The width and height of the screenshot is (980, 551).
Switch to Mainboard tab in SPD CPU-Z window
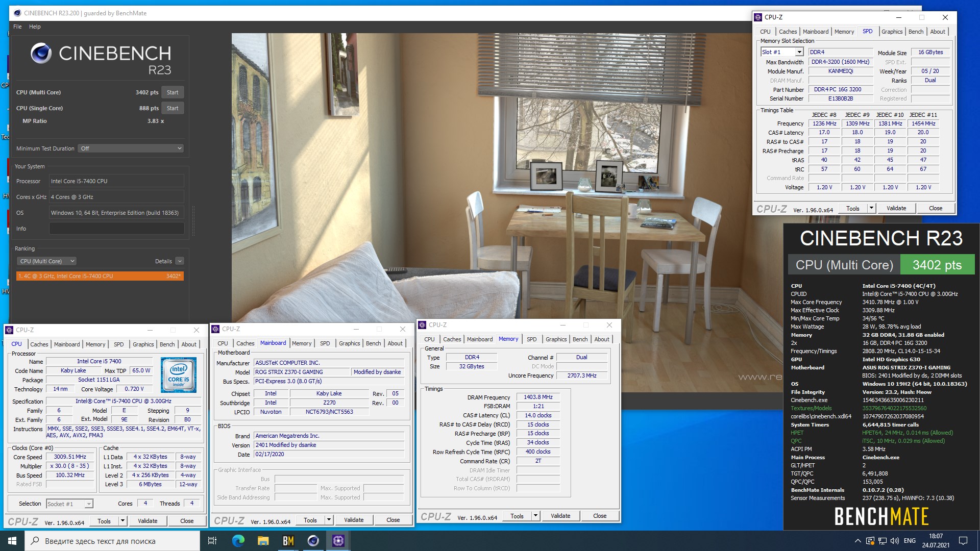pos(815,32)
